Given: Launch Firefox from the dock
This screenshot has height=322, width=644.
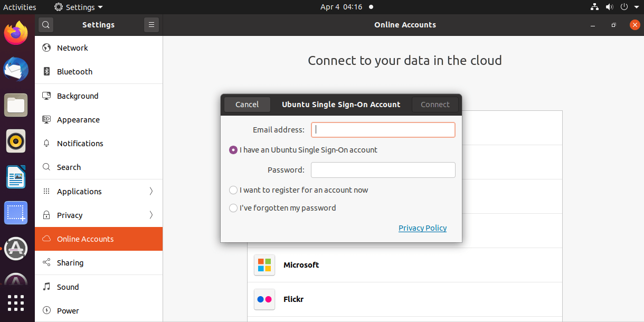Looking at the screenshot, I should [x=16, y=33].
